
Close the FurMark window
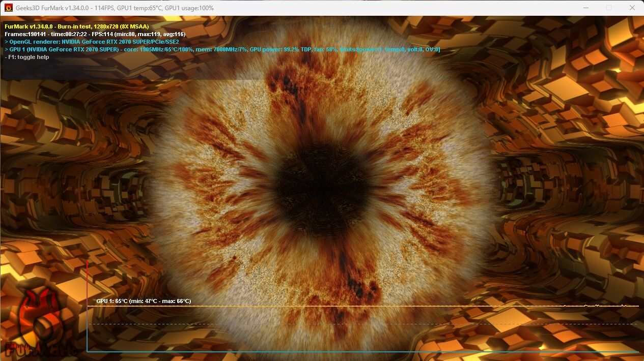[x=632, y=8]
